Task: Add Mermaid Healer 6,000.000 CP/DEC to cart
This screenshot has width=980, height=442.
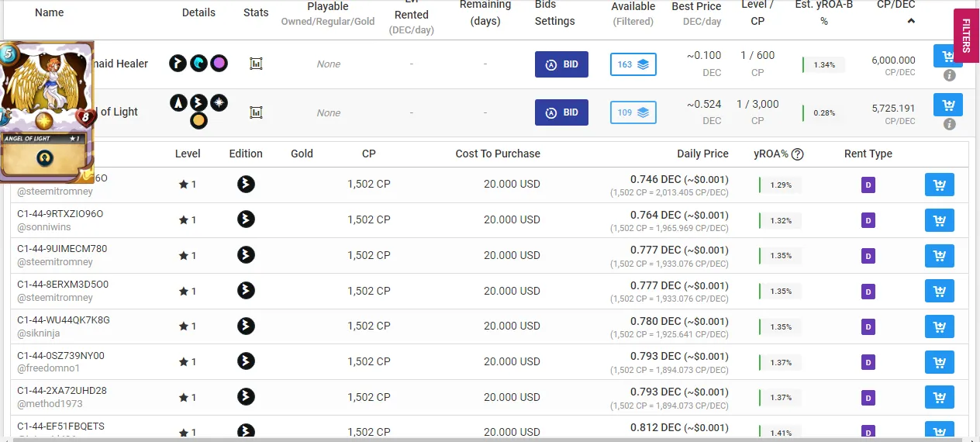Action: click(948, 57)
